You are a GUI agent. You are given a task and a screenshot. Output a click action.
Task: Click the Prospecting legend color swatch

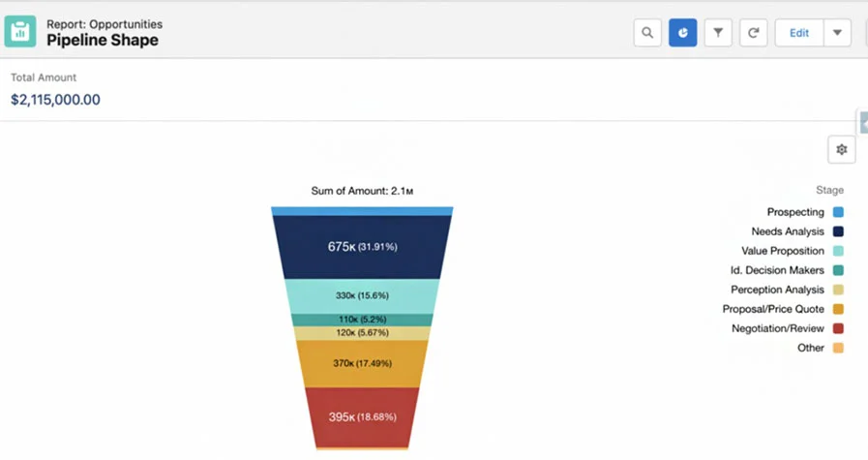pyautogui.click(x=838, y=212)
